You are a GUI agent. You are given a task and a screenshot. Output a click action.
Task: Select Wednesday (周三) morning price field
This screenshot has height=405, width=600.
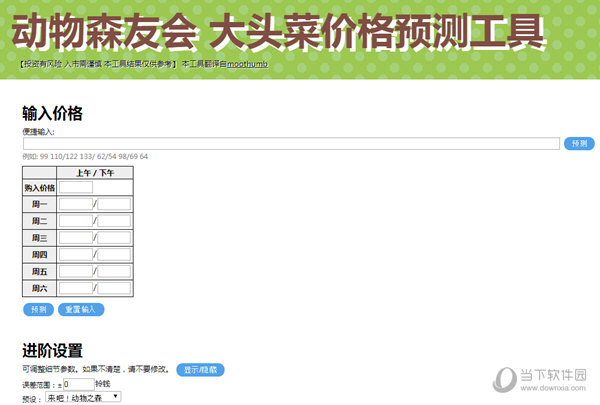point(76,238)
